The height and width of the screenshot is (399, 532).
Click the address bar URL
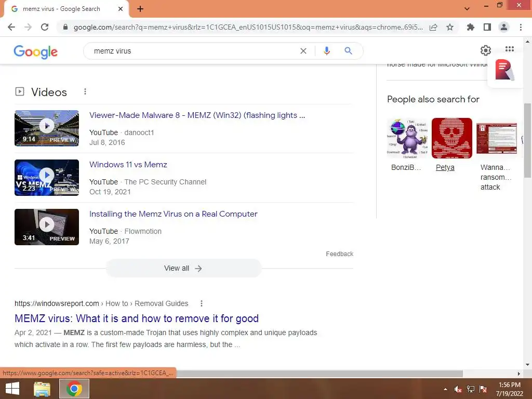[248, 27]
